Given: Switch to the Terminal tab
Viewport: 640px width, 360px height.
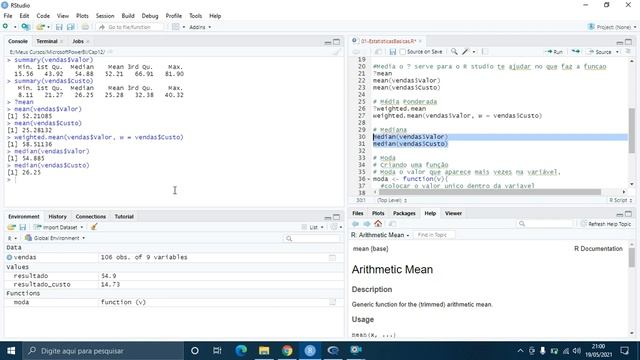Looking at the screenshot, I should tap(47, 41).
